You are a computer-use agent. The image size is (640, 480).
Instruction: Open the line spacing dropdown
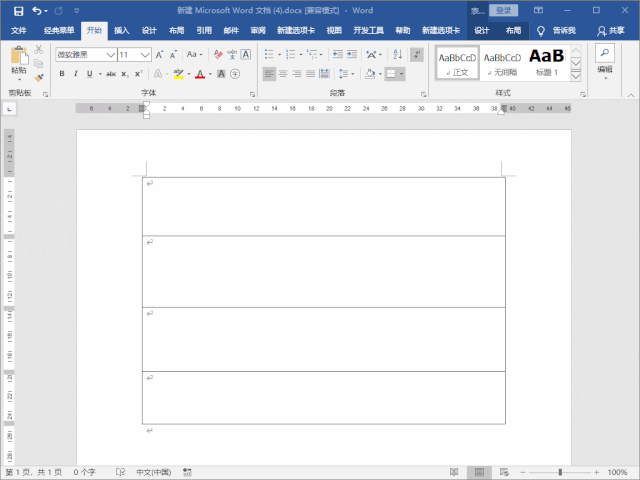pyautogui.click(x=347, y=74)
